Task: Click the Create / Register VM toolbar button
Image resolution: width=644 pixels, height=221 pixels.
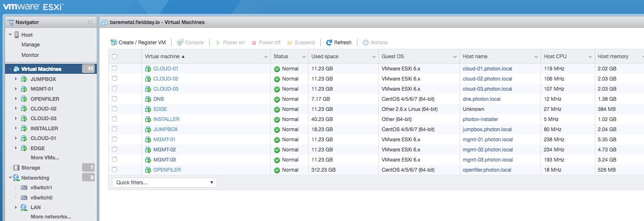Action: [138, 42]
